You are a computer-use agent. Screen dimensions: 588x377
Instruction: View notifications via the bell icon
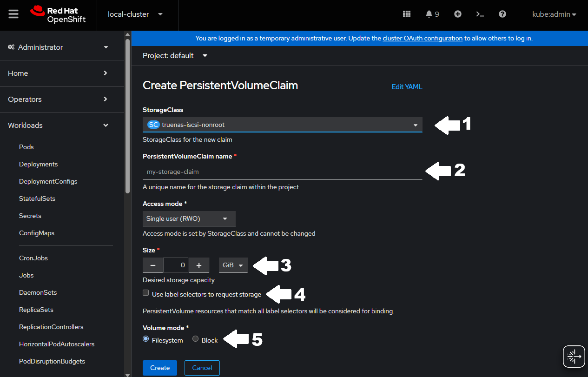(432, 14)
